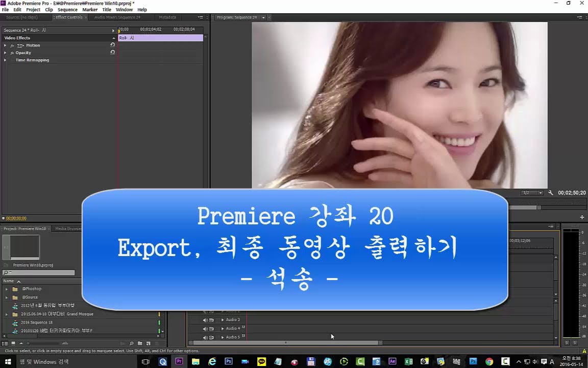Image resolution: width=588 pixels, height=368 pixels.
Task: Mute the Audio 4 track output
Action: tap(205, 329)
